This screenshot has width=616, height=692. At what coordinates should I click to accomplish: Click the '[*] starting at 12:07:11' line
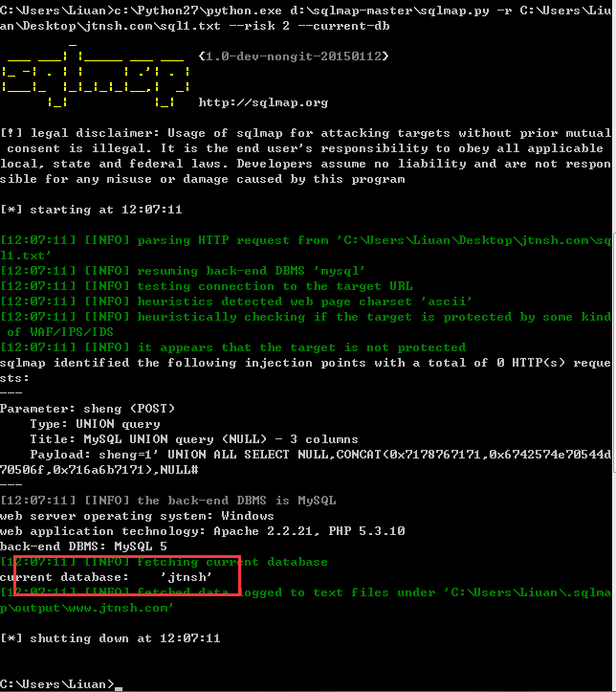click(91, 210)
